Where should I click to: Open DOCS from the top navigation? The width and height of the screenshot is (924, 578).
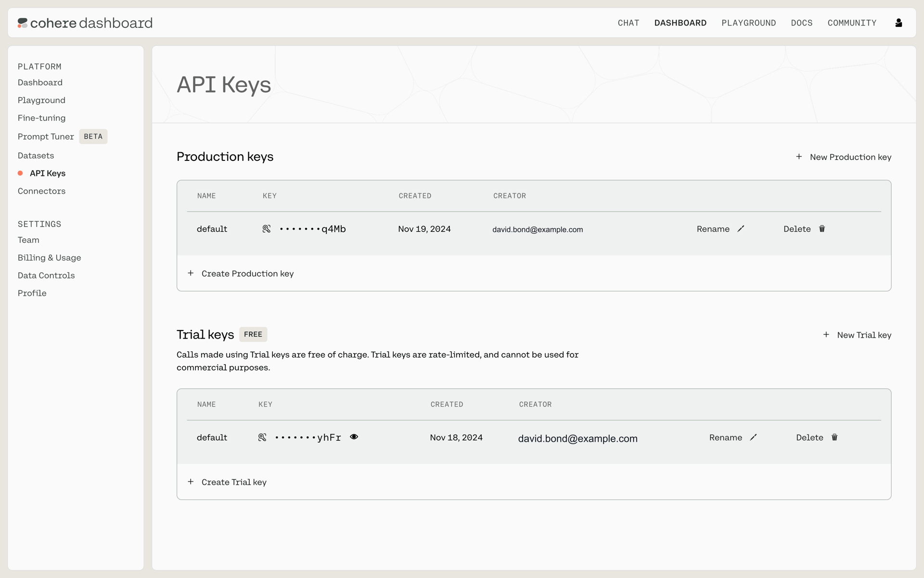[802, 23]
